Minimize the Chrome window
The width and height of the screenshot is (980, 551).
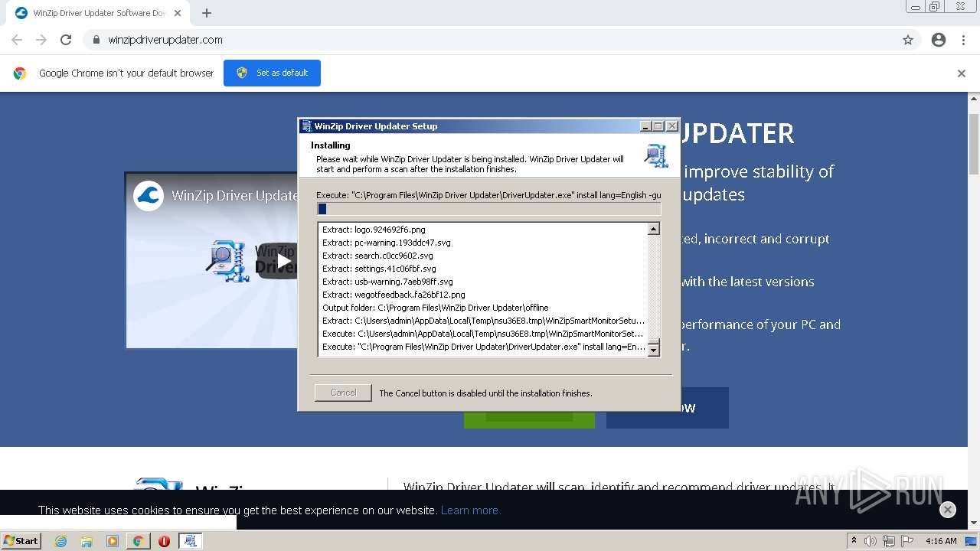click(916, 6)
